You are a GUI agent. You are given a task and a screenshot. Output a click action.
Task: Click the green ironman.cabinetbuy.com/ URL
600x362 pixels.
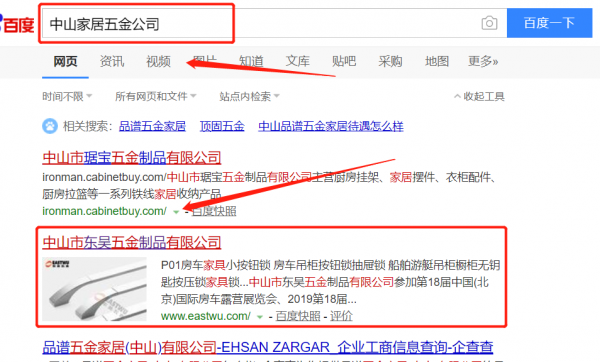coord(104,211)
